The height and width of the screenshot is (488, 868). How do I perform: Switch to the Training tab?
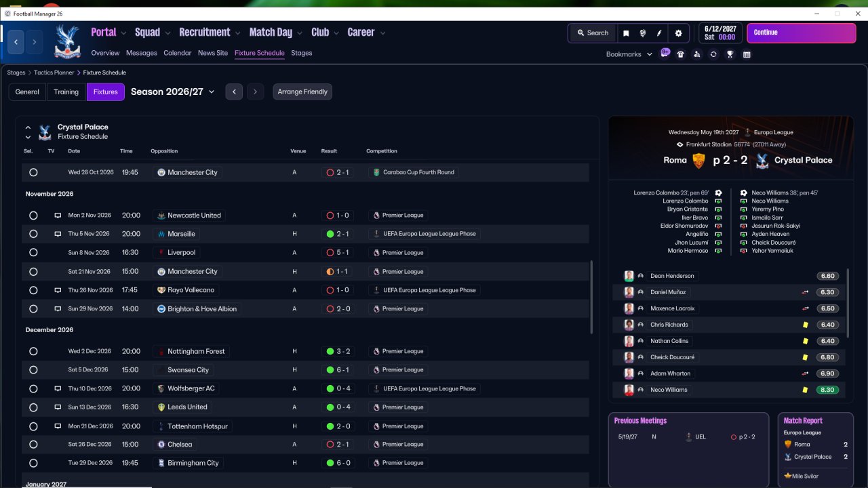tap(66, 91)
